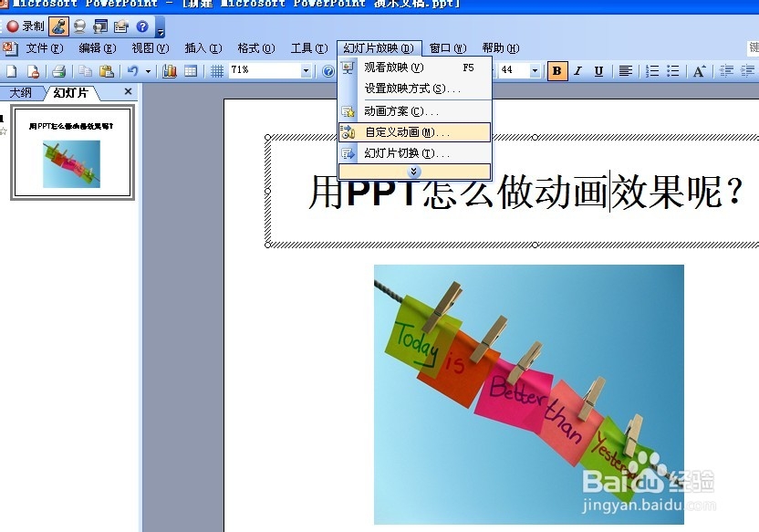759x532 pixels.
Task: Switch to the 幻灯片 tab
Action: 71,92
